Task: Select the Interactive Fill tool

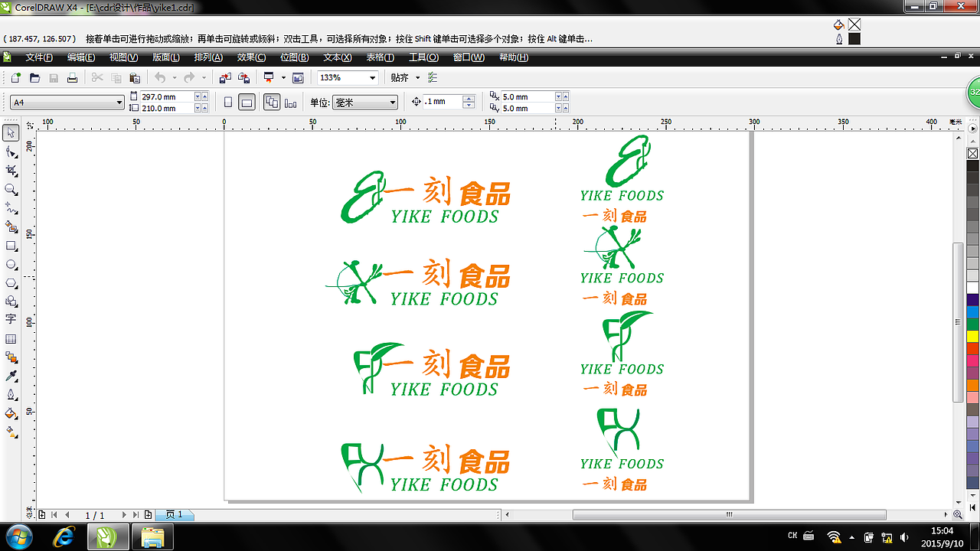Action: [11, 432]
